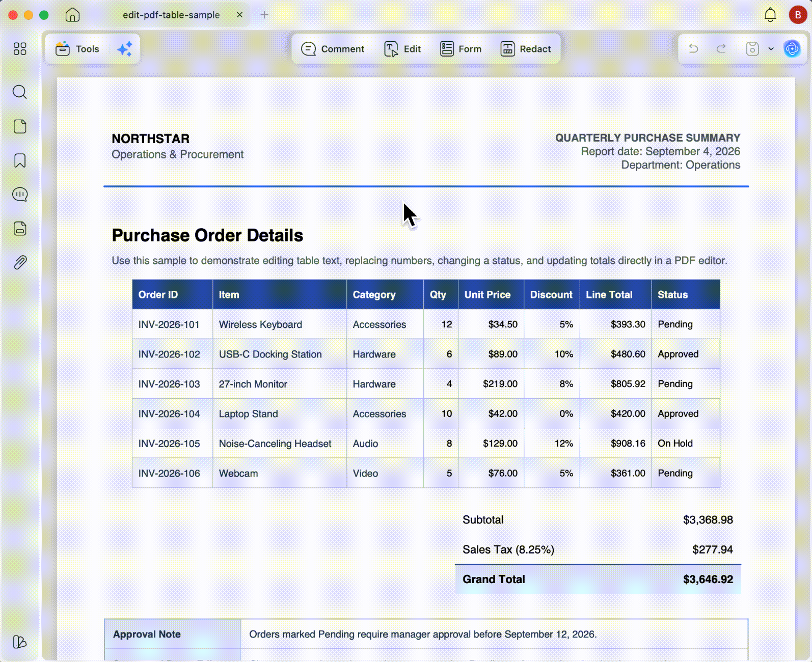
Task: Click the Purchase Order Details heading
Action: (207, 235)
